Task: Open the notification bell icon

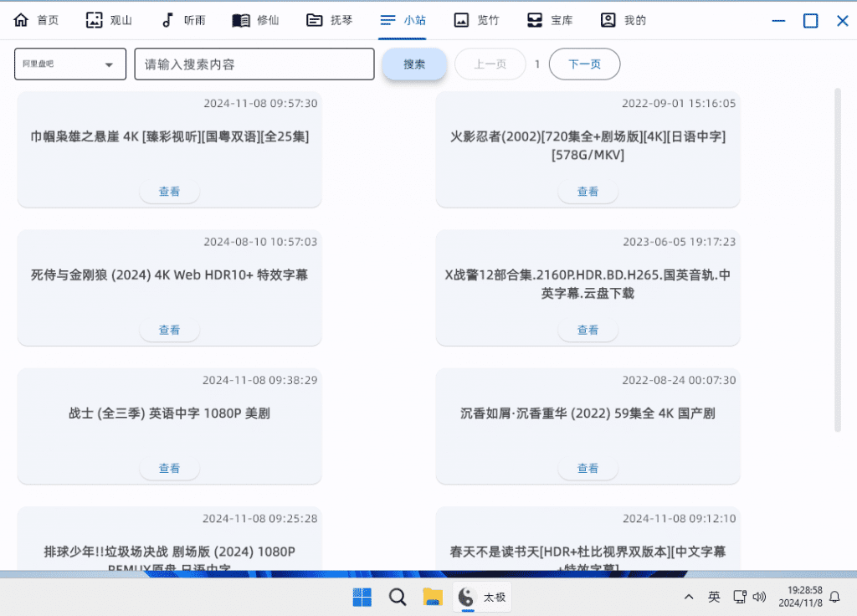Action: [x=834, y=597]
